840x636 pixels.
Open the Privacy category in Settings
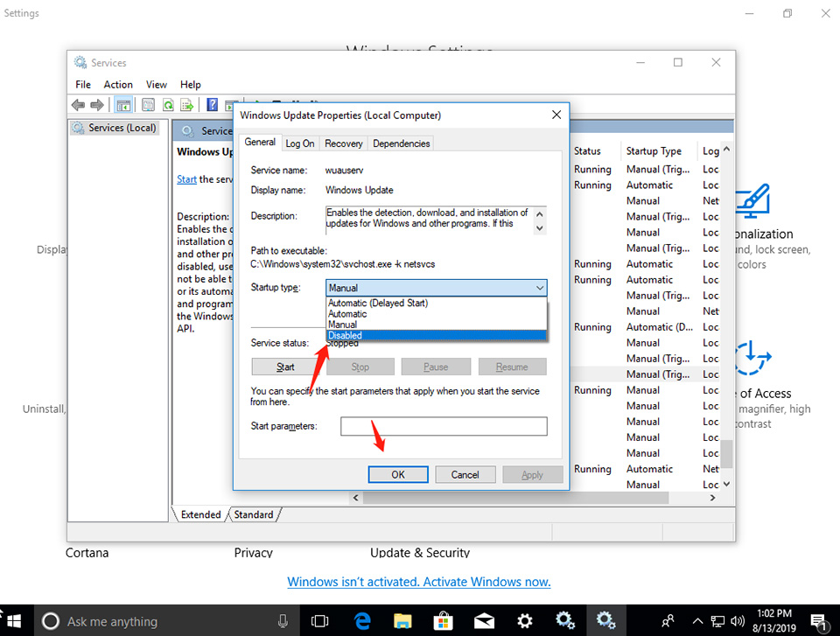click(x=254, y=552)
